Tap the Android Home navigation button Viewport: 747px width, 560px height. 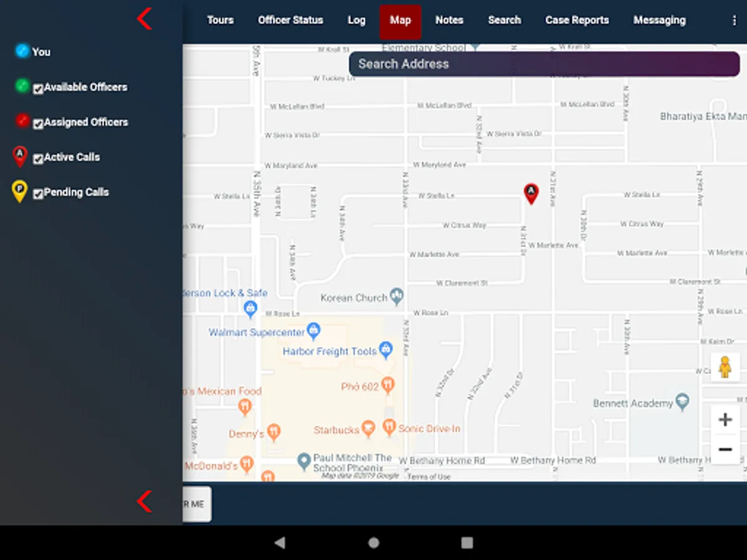(374, 543)
